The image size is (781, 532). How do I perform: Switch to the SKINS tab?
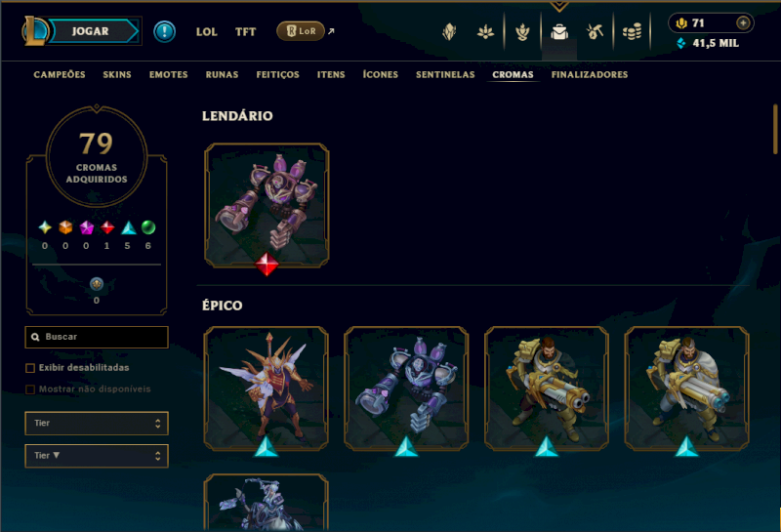coord(117,75)
